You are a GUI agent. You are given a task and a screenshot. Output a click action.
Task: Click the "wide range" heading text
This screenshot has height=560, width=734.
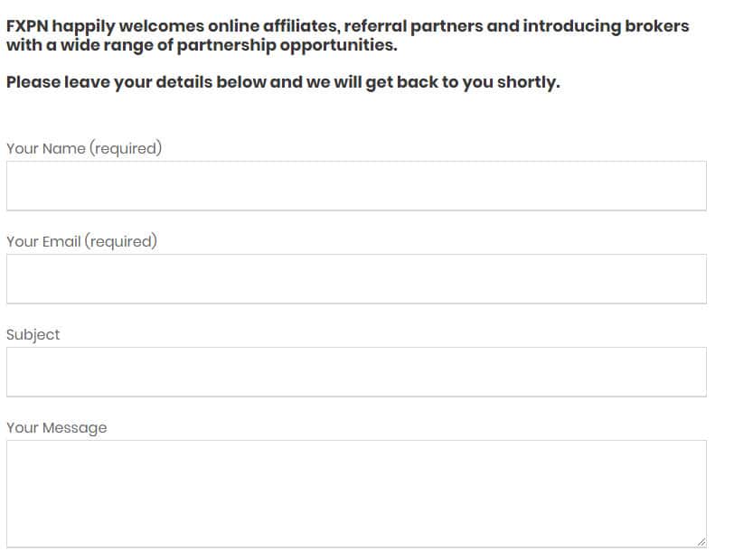click(107, 44)
